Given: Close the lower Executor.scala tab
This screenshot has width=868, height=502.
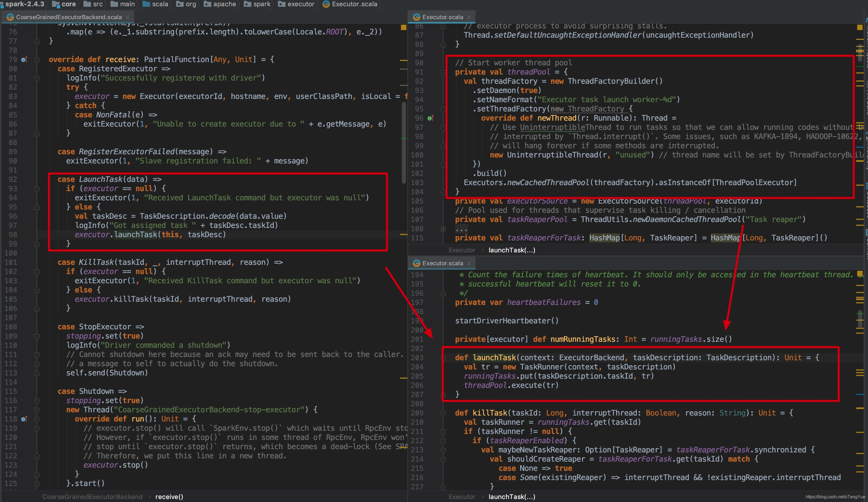Looking at the screenshot, I should point(469,263).
